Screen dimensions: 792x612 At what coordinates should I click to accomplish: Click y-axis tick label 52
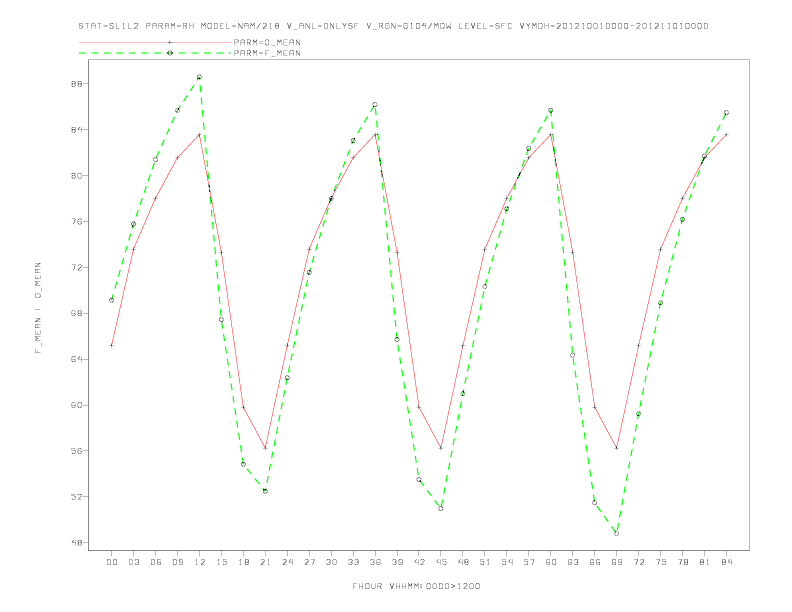tap(77, 497)
